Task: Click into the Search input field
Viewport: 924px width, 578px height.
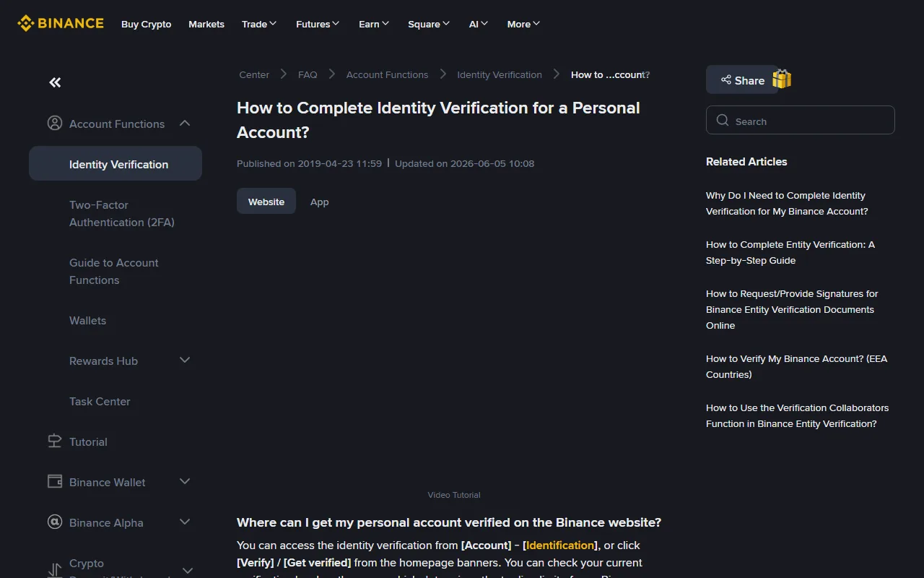Action: [x=801, y=120]
